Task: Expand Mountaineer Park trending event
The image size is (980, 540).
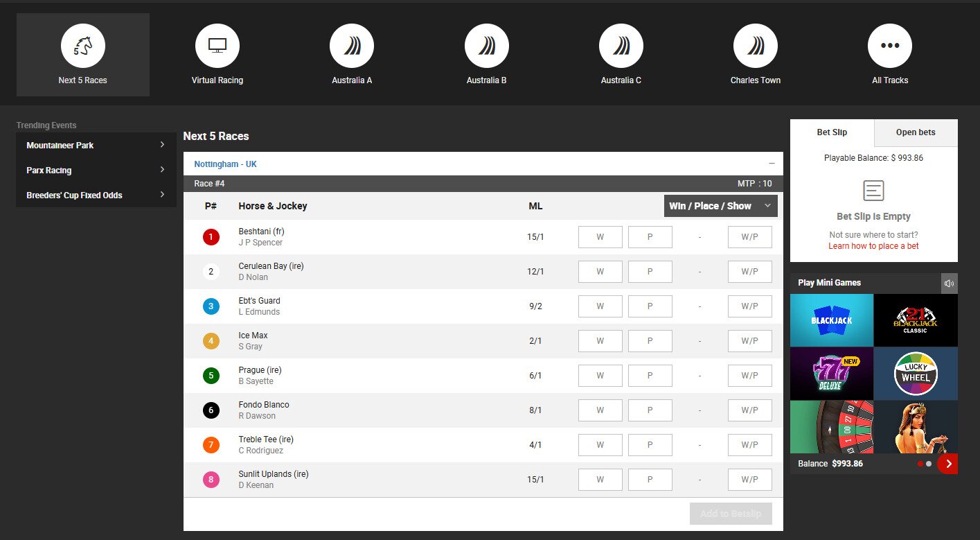Action: click(95, 145)
